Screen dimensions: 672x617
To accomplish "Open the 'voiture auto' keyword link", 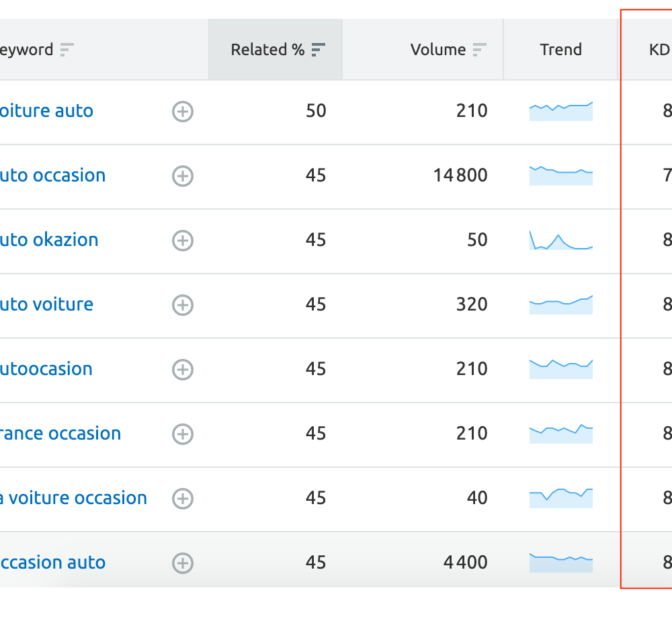I will (x=46, y=111).
